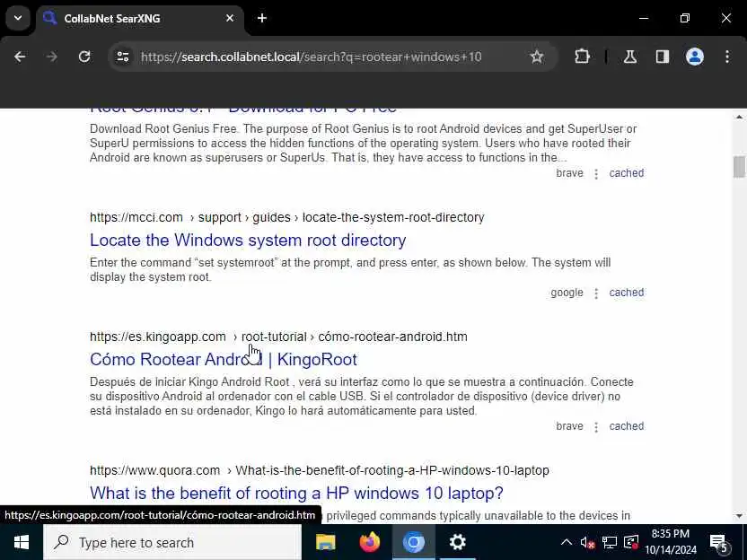Click the www.quora.com URL breadcrumb
747x560 pixels.
click(320, 470)
